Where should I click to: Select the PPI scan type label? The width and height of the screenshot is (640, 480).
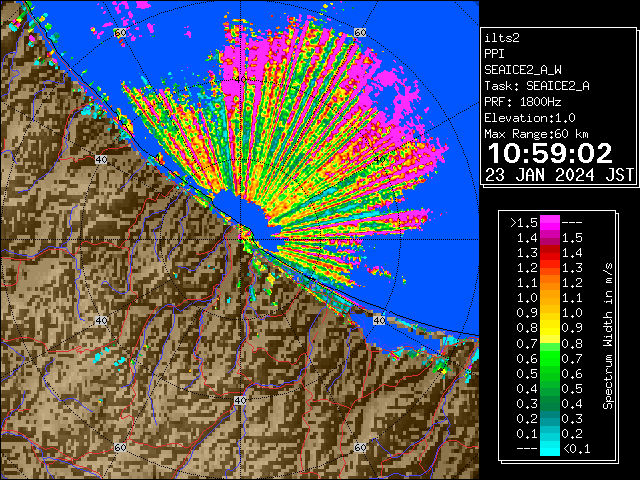(x=494, y=54)
